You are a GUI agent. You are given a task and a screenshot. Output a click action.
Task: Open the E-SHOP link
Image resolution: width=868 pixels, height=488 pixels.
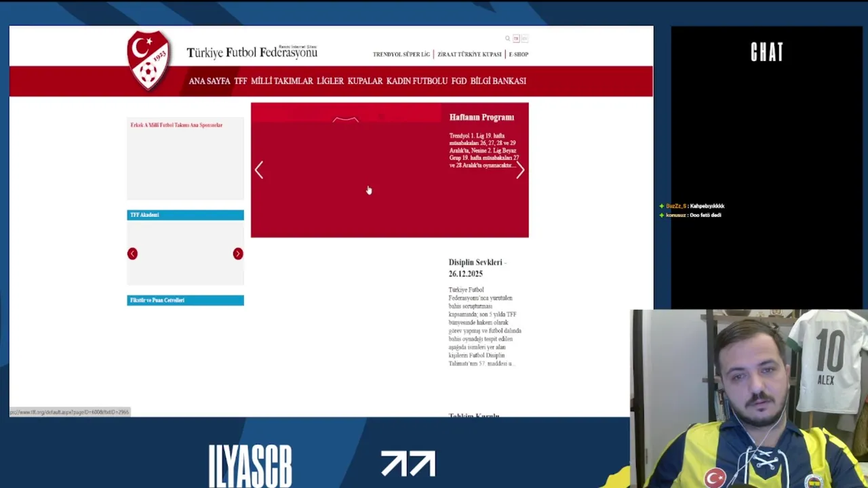(519, 54)
